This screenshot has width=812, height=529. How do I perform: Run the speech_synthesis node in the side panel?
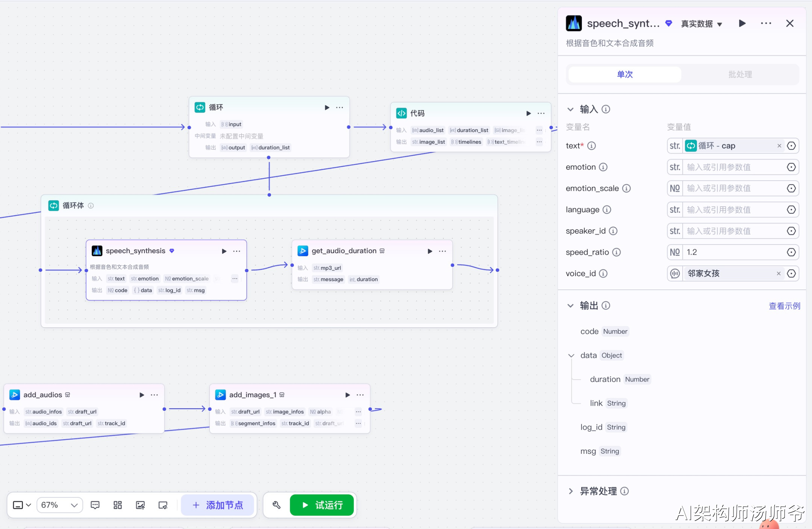[742, 23]
